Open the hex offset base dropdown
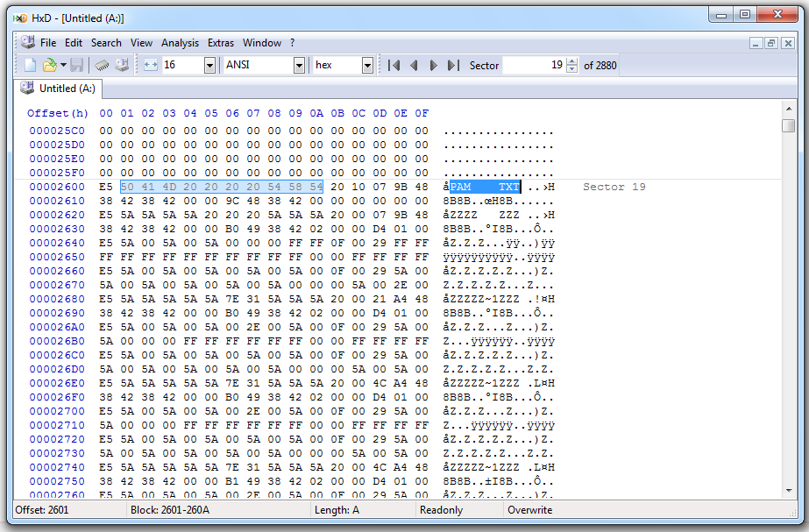Screen dimensions: 809x532 coord(367,66)
